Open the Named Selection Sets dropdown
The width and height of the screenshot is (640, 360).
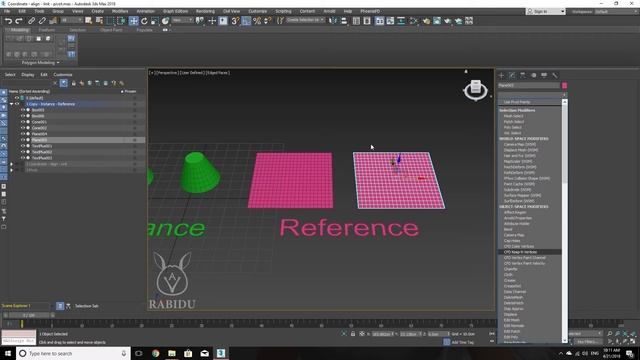[x=305, y=20]
